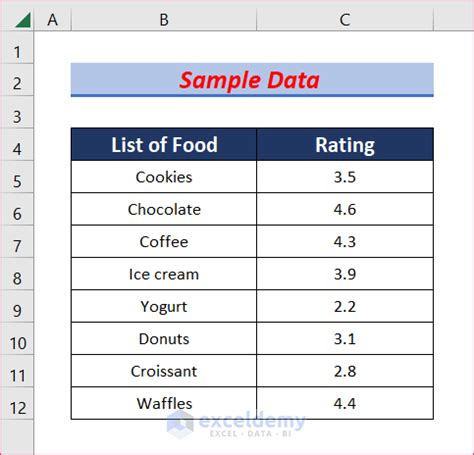The height and width of the screenshot is (455, 474).
Task: Click the Waffles cell
Action: [x=164, y=403]
